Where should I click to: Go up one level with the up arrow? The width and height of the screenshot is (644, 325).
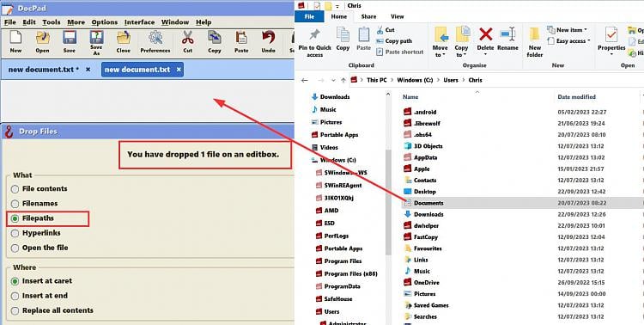point(343,80)
